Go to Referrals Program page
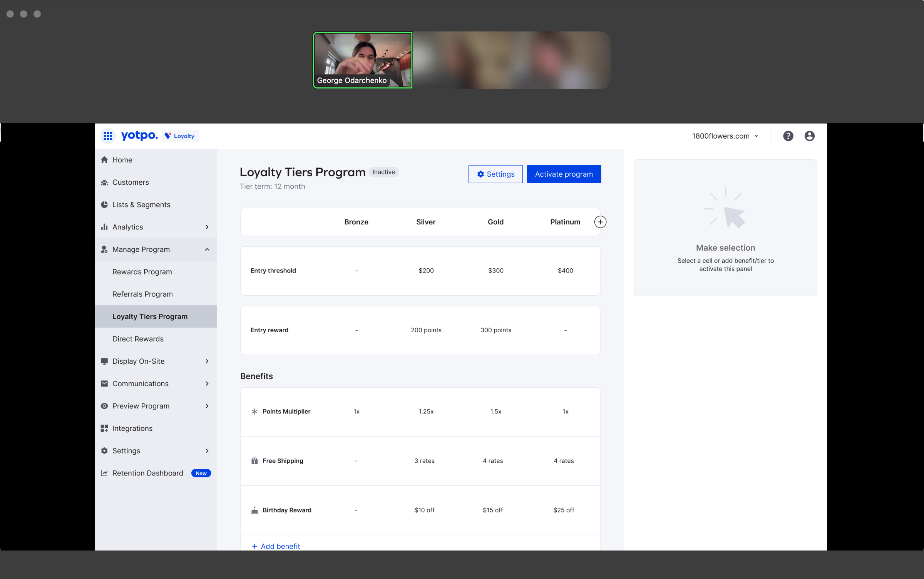Image resolution: width=924 pixels, height=579 pixels. (142, 294)
